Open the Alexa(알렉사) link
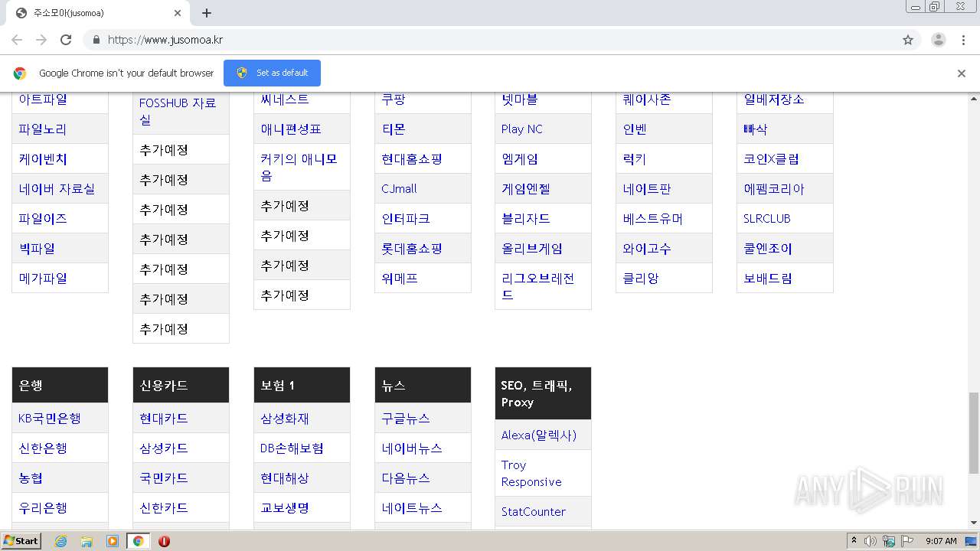The width and height of the screenshot is (980, 551). coord(539,435)
